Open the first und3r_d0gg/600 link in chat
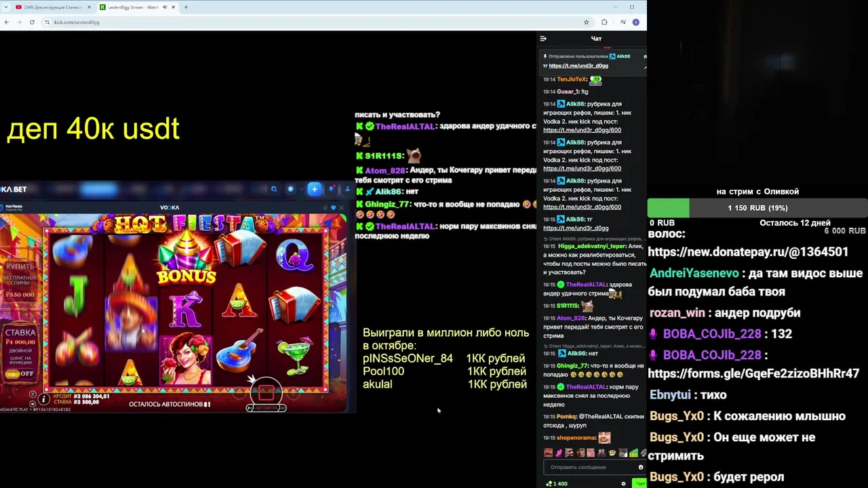 (582, 130)
